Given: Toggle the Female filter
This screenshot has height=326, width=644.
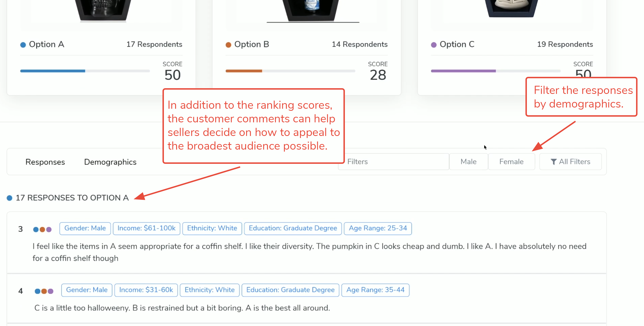Looking at the screenshot, I should click(x=511, y=162).
